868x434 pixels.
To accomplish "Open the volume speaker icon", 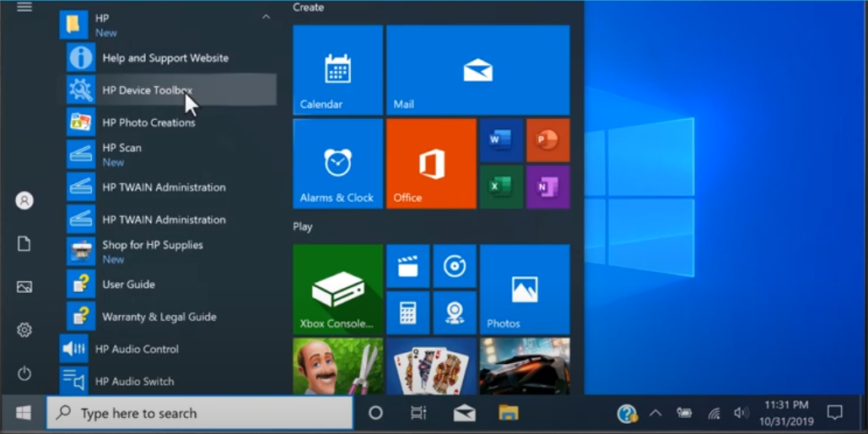I will click(741, 413).
